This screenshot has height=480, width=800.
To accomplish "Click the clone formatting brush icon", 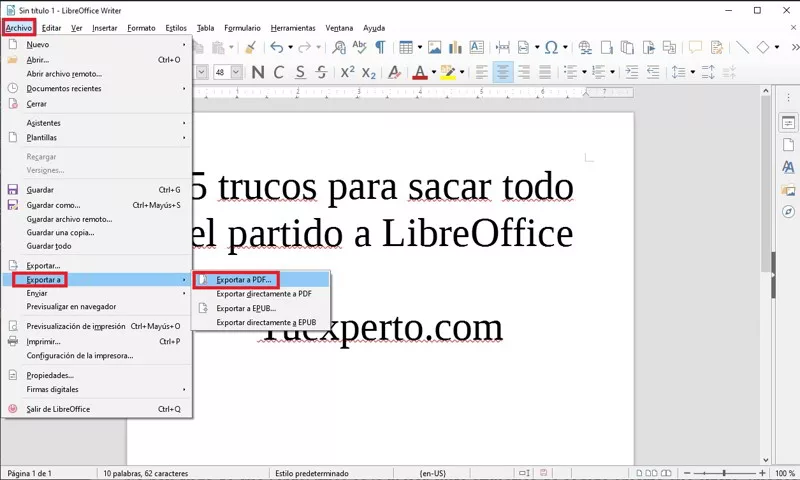I will pos(250,47).
